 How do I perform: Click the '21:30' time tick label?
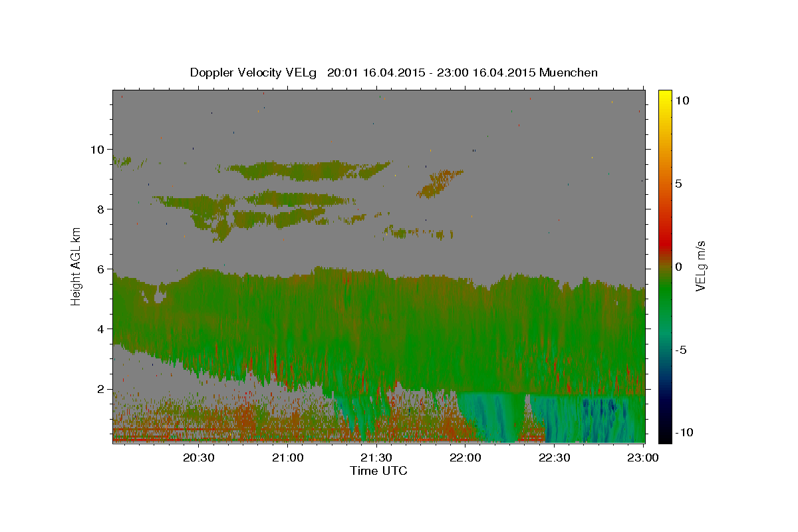377,458
